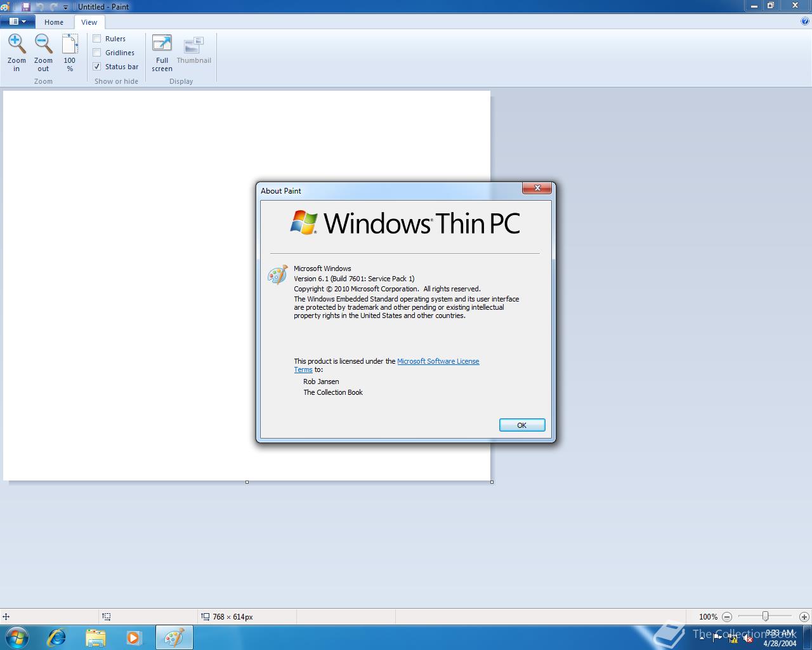Open Windows Media Player from the taskbar
Image resolution: width=812 pixels, height=650 pixels.
coord(134,637)
